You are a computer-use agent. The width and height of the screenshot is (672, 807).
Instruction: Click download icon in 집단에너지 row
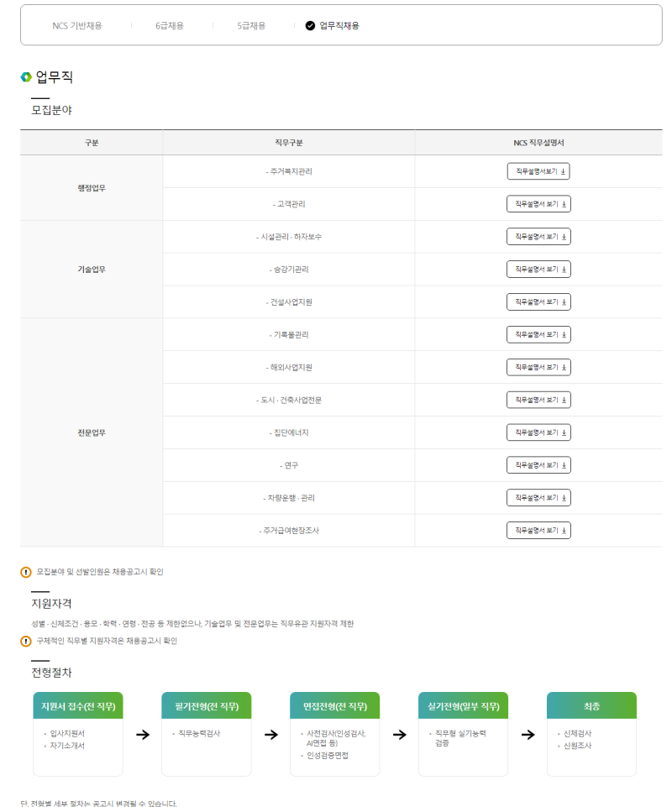564,432
